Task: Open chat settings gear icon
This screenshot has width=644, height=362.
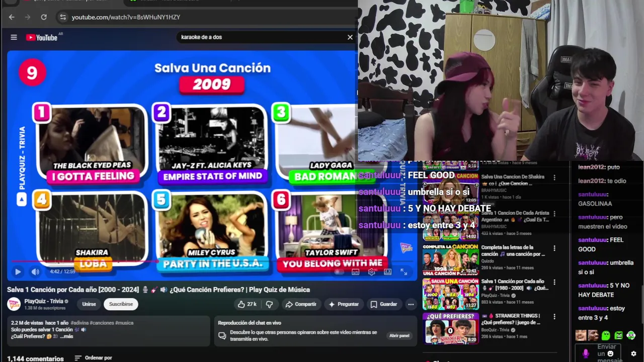Action: 633,354
